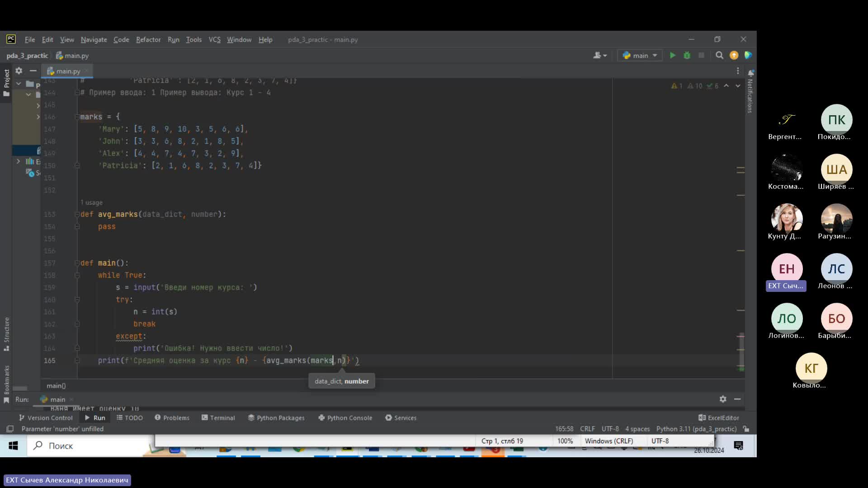Click the orange IDE update icon

click(734, 55)
